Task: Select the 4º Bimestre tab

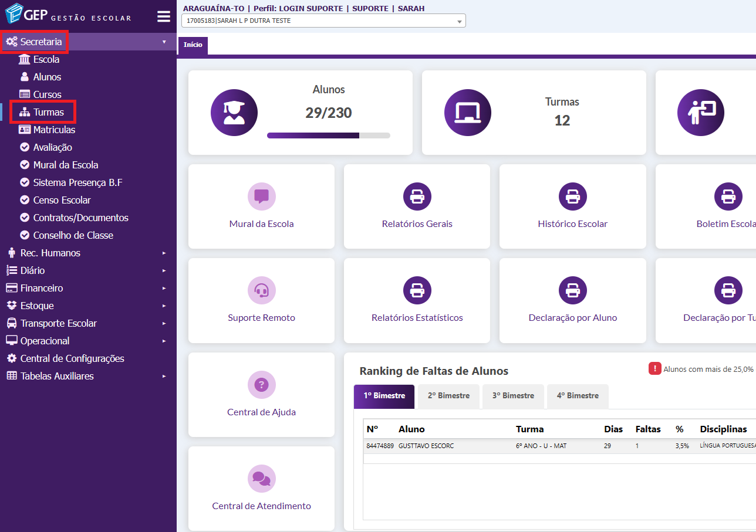Action: pyautogui.click(x=577, y=396)
